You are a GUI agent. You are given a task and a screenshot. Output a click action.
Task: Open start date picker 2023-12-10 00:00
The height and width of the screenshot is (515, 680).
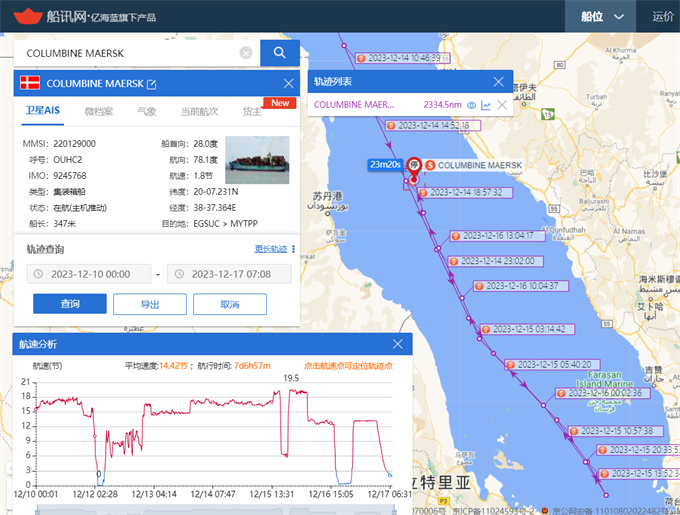(x=89, y=273)
